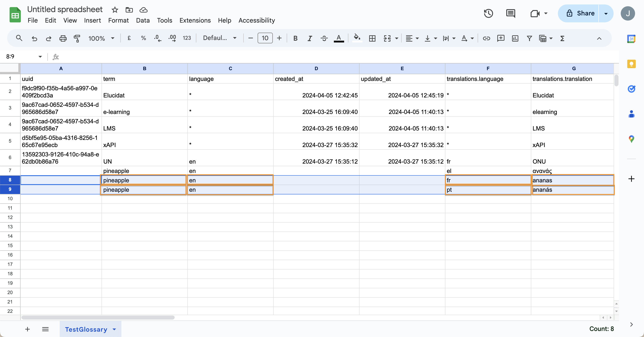Open more number formats 123 button
Image resolution: width=644 pixels, height=337 pixels.
187,38
